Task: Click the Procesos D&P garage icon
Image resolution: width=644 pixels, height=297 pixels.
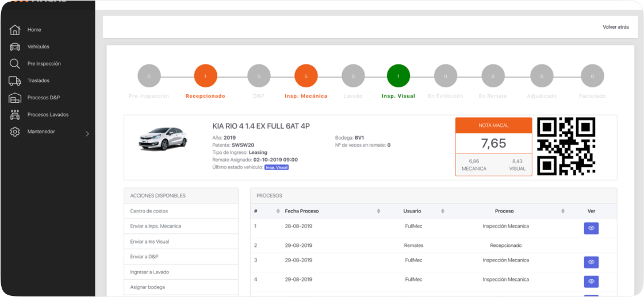Action: point(15,98)
